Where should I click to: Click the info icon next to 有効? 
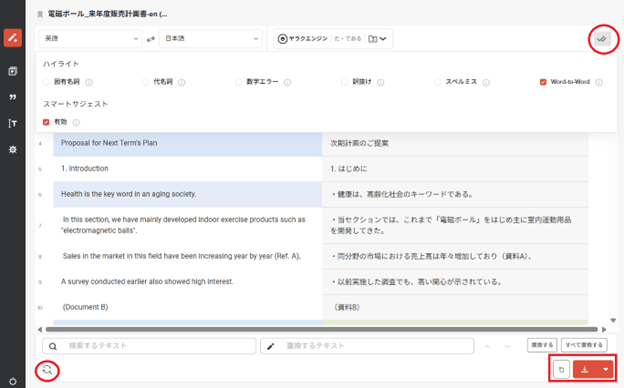click(76, 123)
